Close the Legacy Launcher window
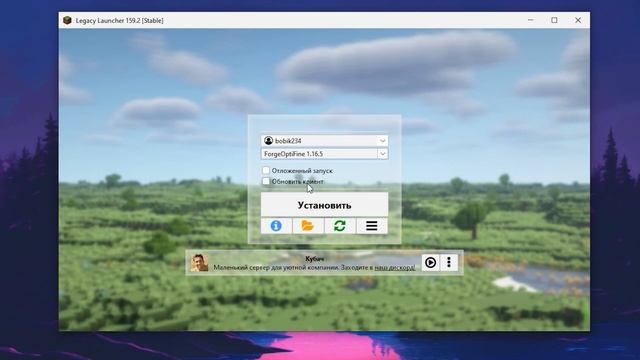 [x=578, y=20]
